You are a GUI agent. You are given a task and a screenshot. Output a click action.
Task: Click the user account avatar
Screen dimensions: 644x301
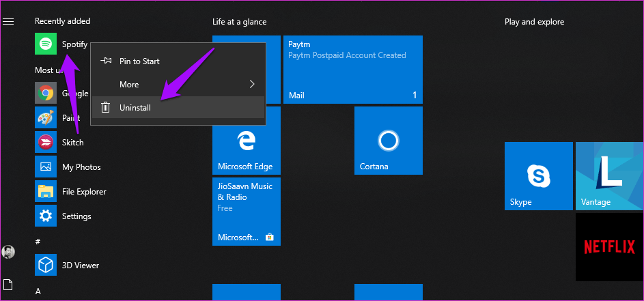click(x=8, y=252)
